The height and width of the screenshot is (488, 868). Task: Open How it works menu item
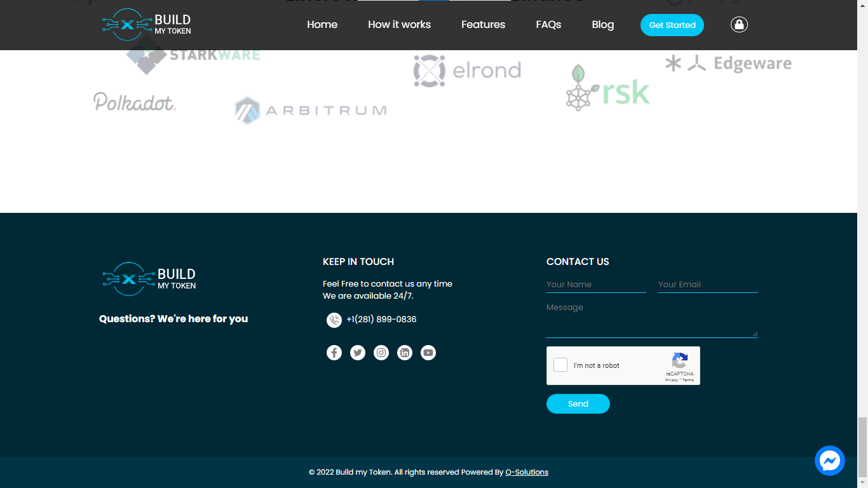coord(399,25)
